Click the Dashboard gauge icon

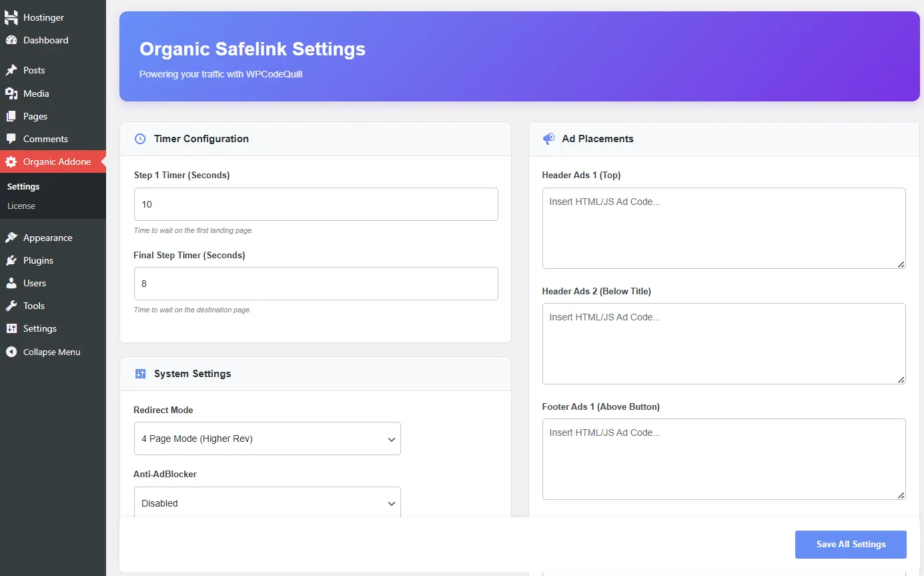11,40
